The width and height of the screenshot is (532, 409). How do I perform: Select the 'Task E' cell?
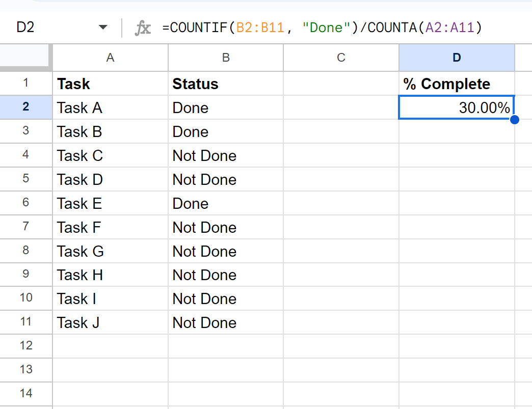110,203
